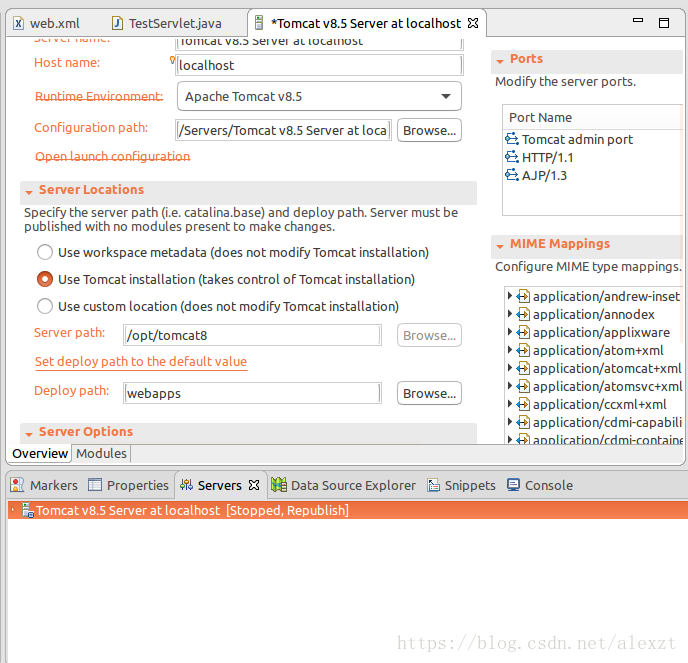The height and width of the screenshot is (663, 688).
Task: Expand the application/andrew-inset mapping
Action: (x=510, y=296)
